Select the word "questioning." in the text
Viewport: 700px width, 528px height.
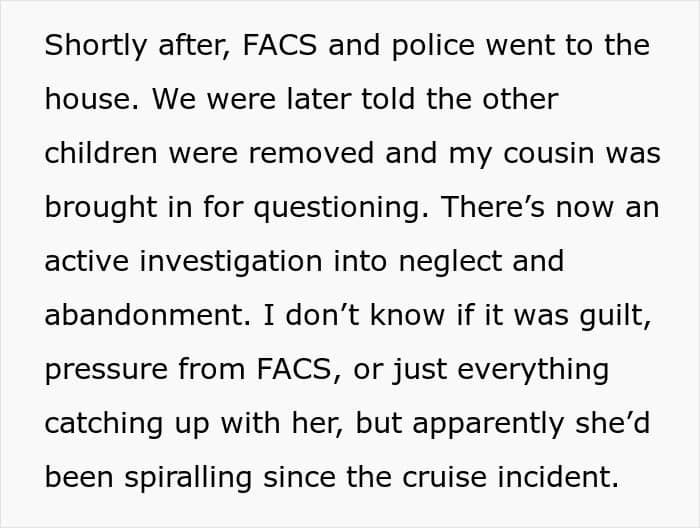tap(342, 208)
